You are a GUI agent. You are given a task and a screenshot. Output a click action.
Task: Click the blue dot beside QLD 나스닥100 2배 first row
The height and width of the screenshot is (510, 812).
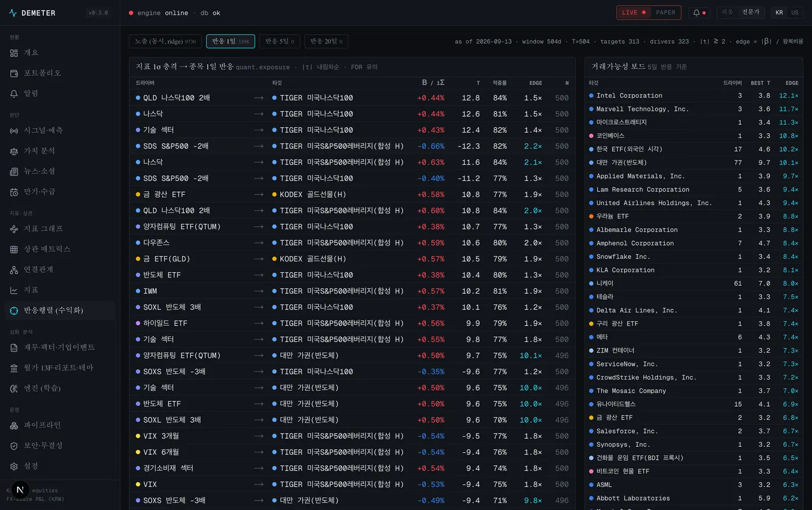click(x=138, y=98)
